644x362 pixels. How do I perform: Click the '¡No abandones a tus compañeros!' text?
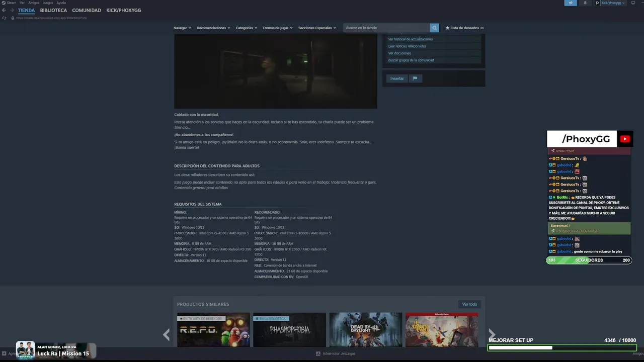(x=204, y=135)
